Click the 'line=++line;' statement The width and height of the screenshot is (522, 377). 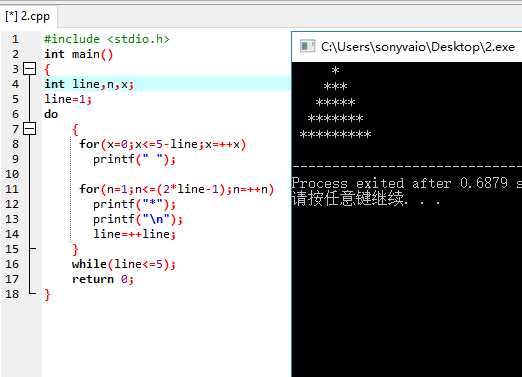tap(134, 234)
